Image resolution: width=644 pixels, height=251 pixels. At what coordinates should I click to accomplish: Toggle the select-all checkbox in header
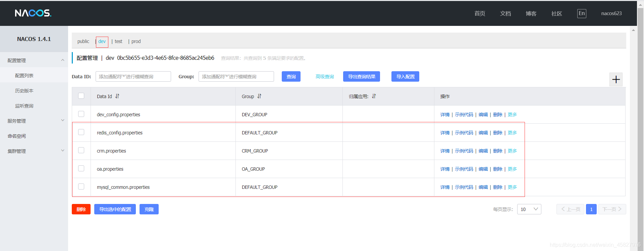pos(81,96)
